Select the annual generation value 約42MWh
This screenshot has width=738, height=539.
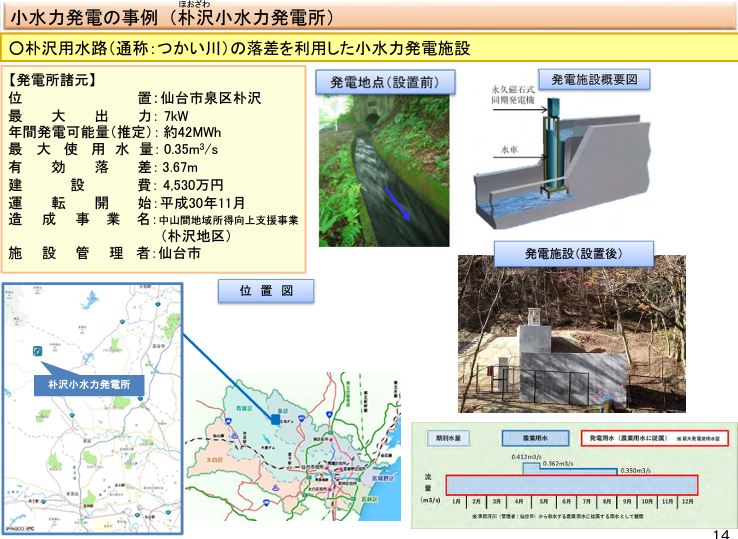click(192, 132)
